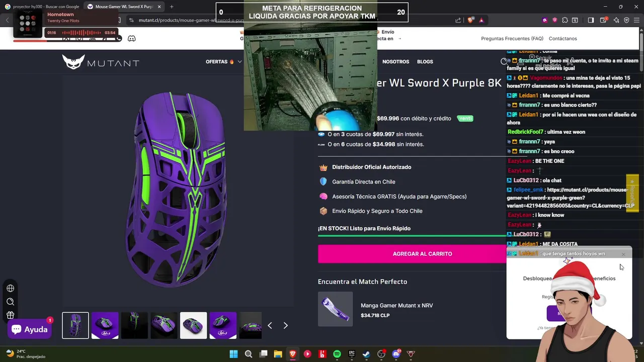Open a new browser tab with plus
The height and width of the screenshot is (362, 644).
pyautogui.click(x=172, y=7)
